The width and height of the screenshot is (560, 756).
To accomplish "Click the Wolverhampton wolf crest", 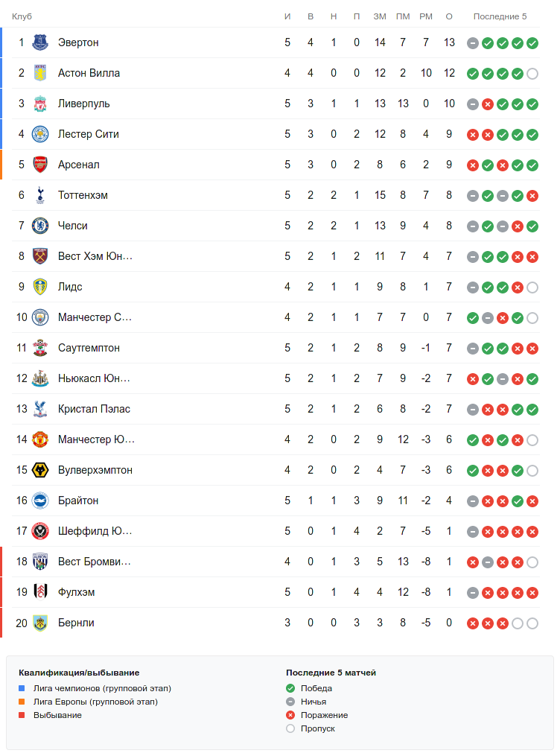I will (x=40, y=470).
